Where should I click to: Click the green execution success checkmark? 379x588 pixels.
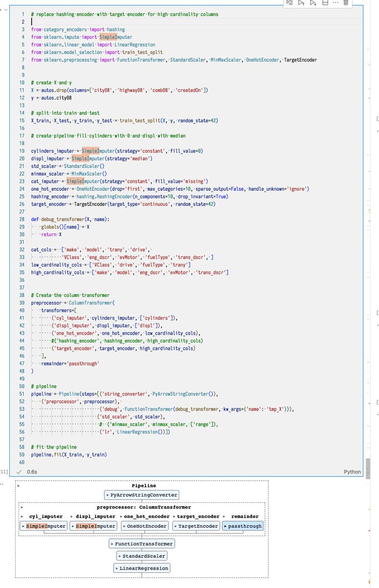coord(19,471)
